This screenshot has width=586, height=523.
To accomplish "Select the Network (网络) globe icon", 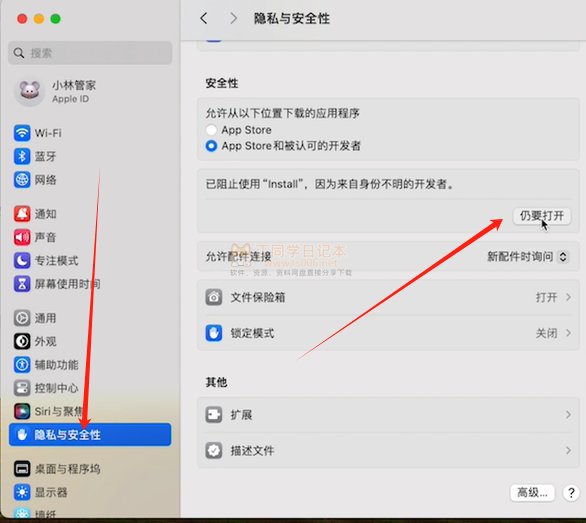I will coord(22,180).
